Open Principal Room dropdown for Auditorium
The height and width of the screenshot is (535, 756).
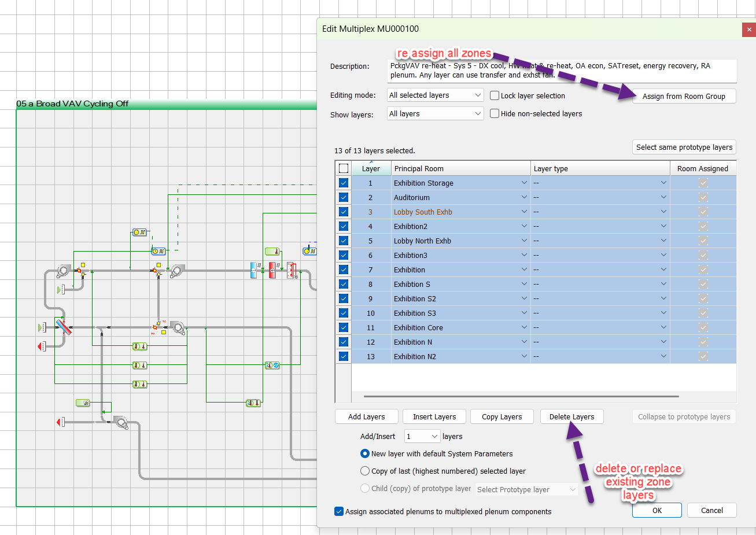tap(523, 197)
